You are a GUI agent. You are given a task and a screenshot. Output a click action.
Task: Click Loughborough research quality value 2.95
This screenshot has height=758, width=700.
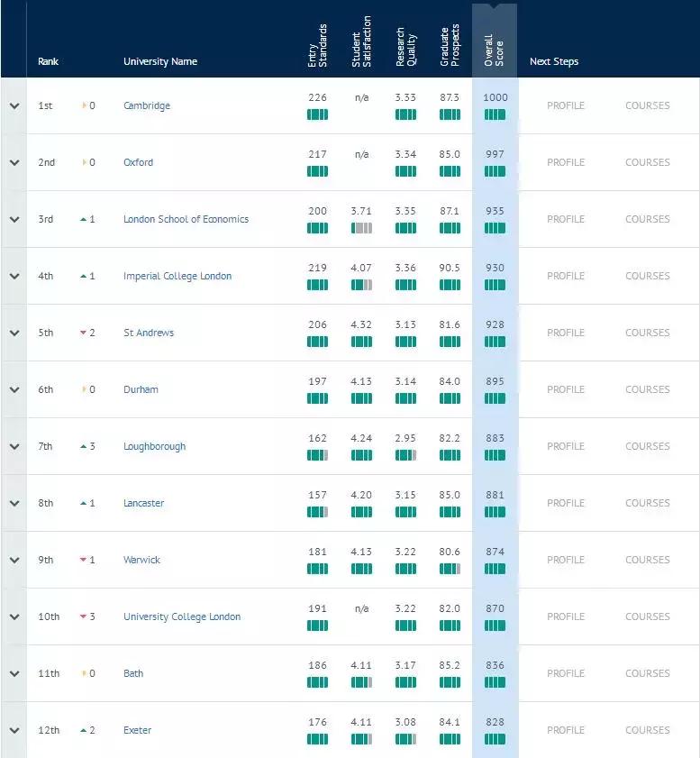[405, 438]
